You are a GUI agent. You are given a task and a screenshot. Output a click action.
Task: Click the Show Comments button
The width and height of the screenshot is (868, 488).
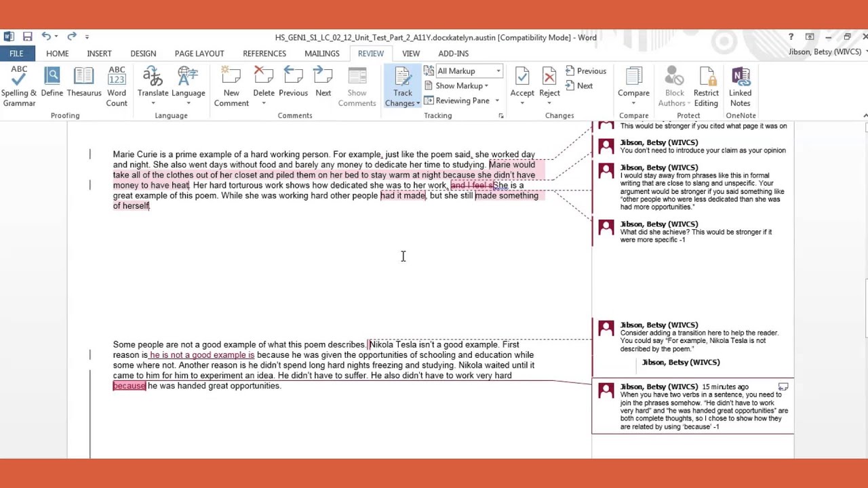point(357,86)
